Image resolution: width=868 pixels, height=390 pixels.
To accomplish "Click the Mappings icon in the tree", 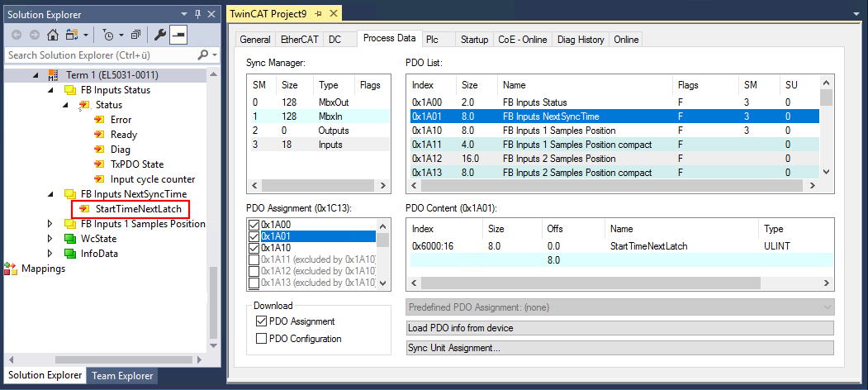I will tap(11, 269).
